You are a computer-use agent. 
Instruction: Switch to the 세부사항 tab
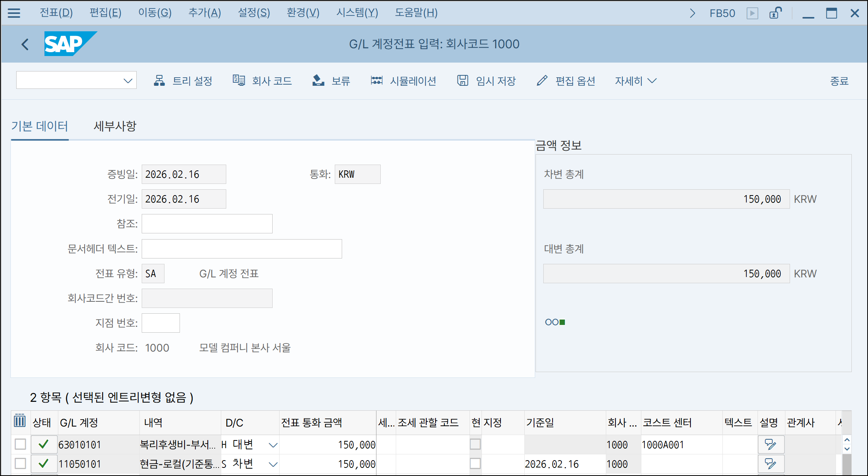click(115, 126)
